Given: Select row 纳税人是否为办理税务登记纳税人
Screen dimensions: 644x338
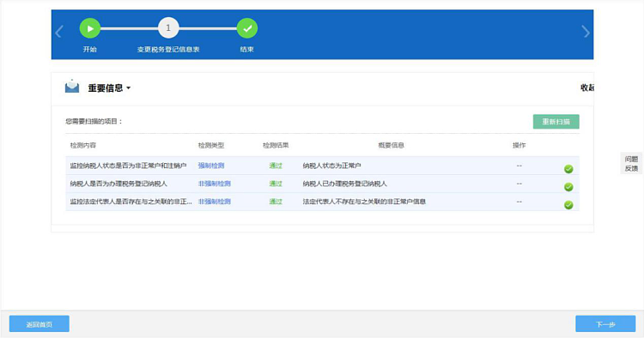Looking at the screenshot, I should pyautogui.click(x=322, y=184).
